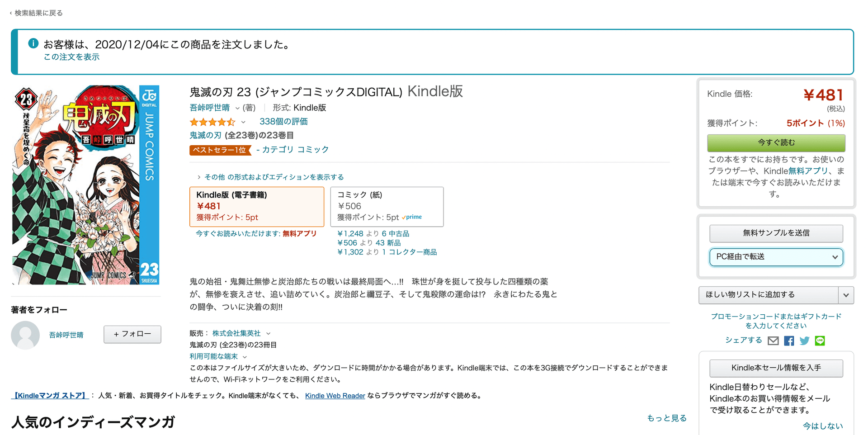Click the author avatar placeholder image
This screenshot has width=868, height=435.
25,335
